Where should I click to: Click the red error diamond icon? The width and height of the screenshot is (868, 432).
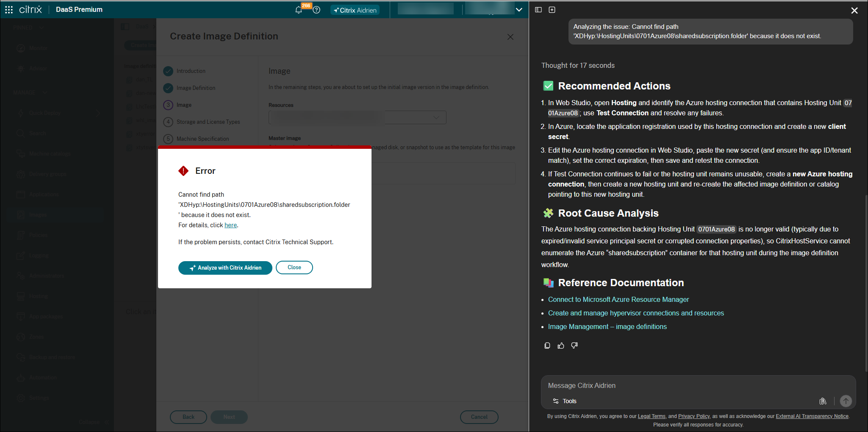click(x=183, y=171)
